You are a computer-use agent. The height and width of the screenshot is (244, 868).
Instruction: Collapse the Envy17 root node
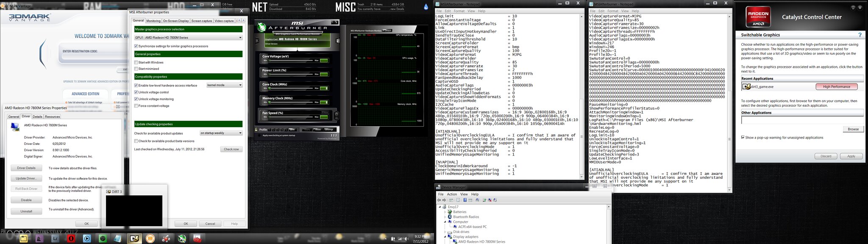point(440,207)
